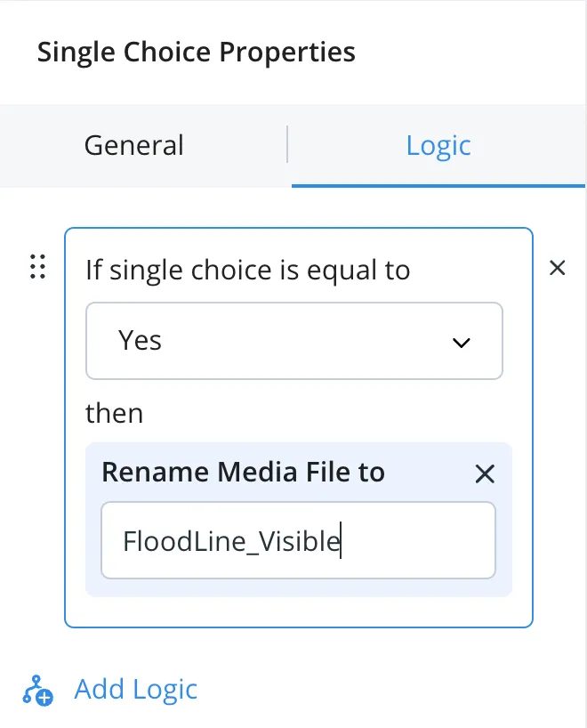
Task: Click the Single Choice Properties heading
Action: (x=197, y=52)
